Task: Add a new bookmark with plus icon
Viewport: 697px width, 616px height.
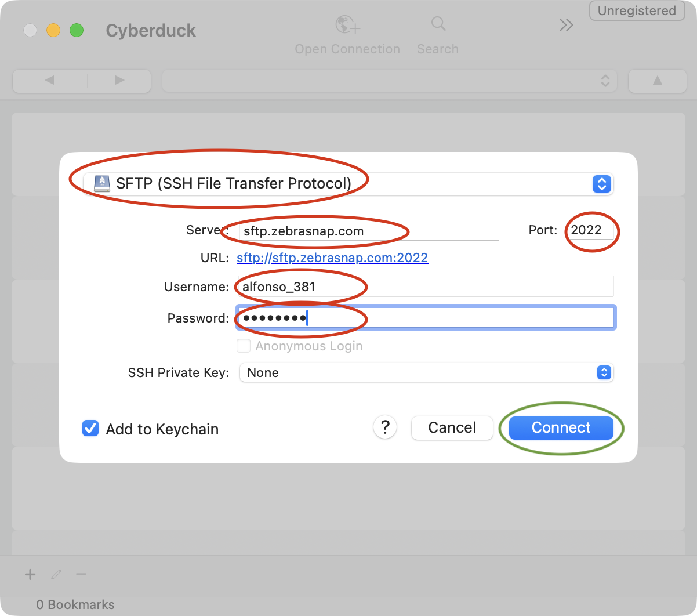Action: (x=30, y=574)
